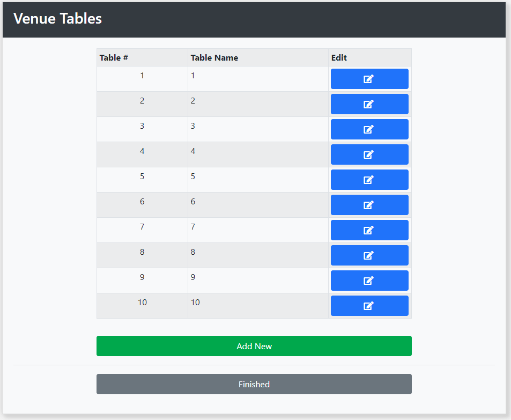
Task: Open editing for table 6
Action: (369, 205)
